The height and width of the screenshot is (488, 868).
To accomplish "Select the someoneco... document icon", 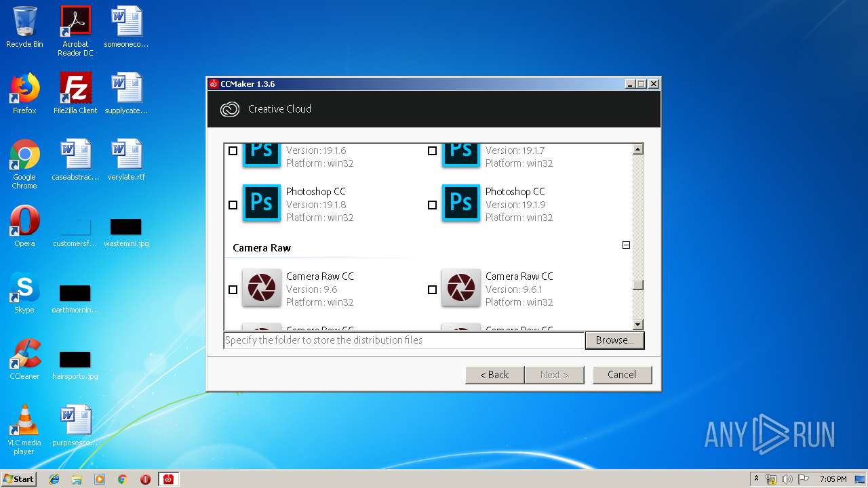I will click(x=126, y=22).
